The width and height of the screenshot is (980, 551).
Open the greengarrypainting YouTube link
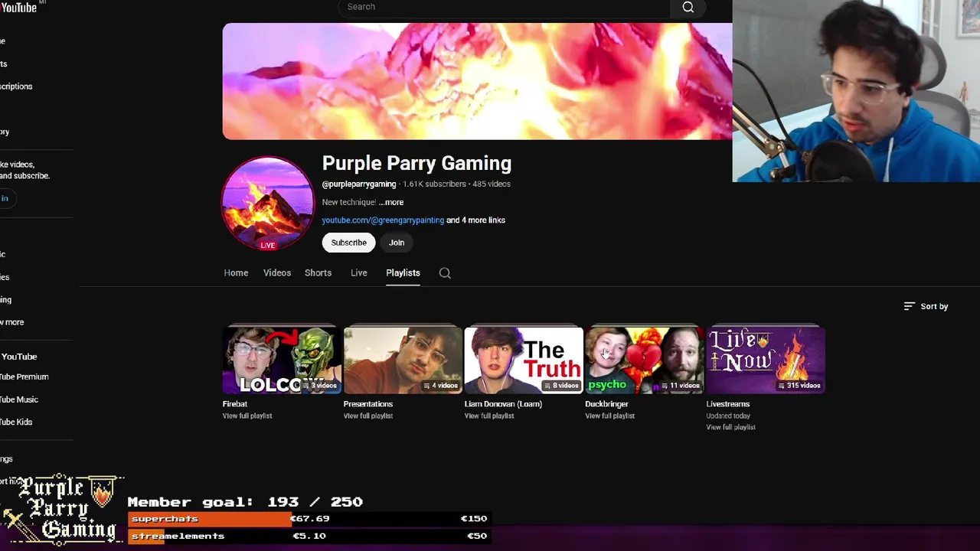click(x=383, y=220)
